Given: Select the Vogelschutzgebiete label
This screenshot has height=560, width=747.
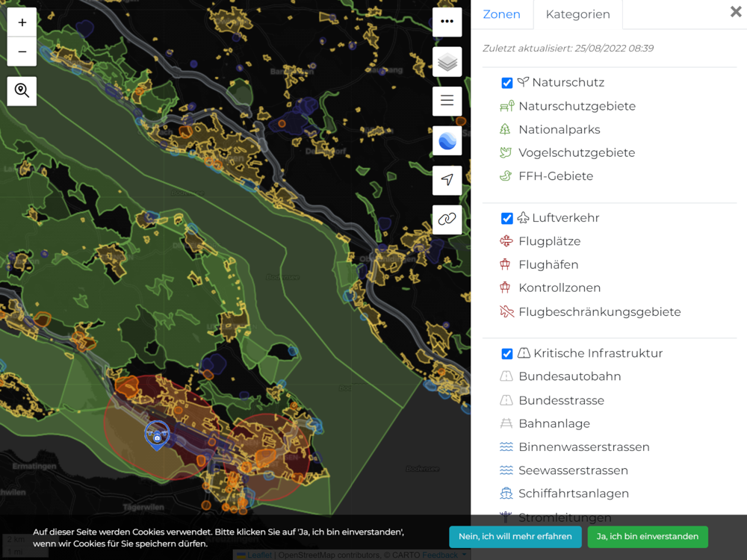Looking at the screenshot, I should pos(577,152).
